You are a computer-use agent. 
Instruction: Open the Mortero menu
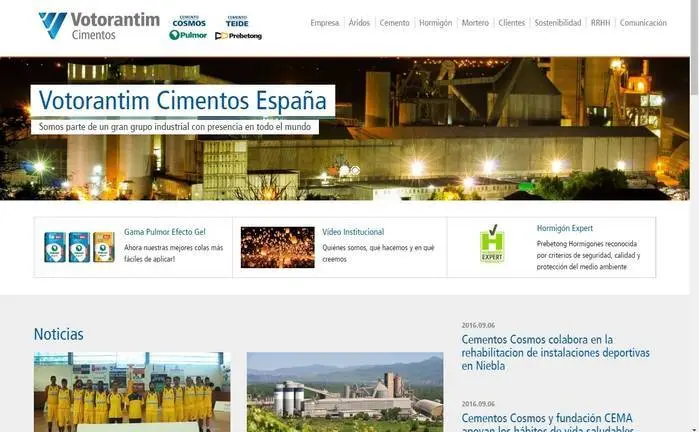click(x=475, y=23)
